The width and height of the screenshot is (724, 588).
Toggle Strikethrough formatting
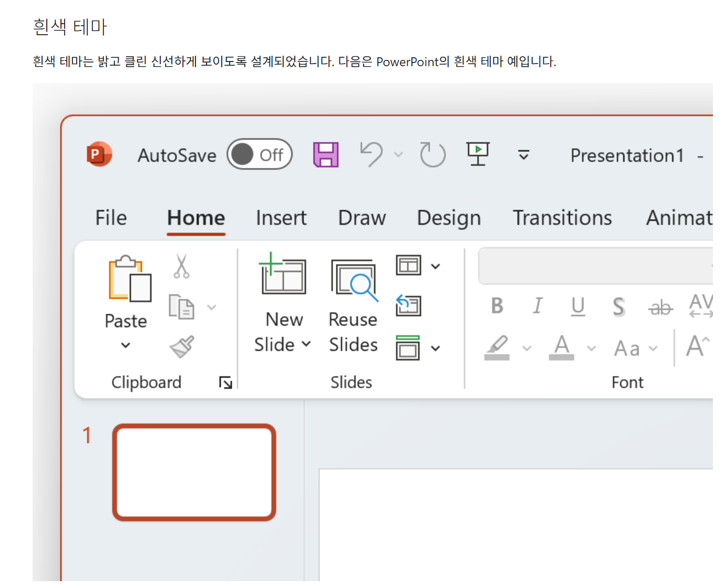(x=660, y=307)
